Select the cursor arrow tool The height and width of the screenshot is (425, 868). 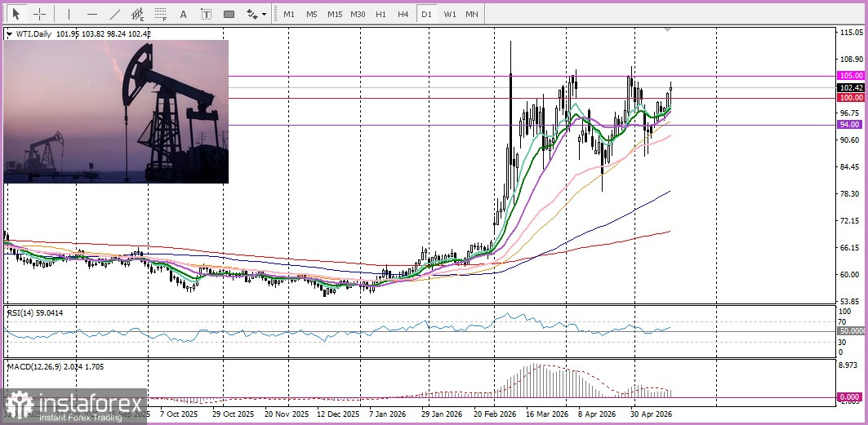[16, 14]
